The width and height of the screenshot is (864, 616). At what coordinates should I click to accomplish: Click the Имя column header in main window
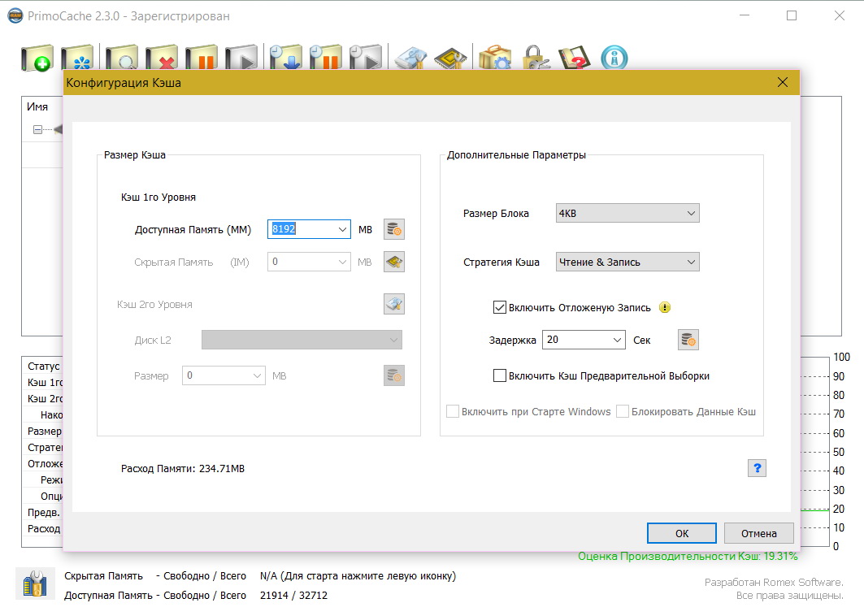[x=37, y=106]
